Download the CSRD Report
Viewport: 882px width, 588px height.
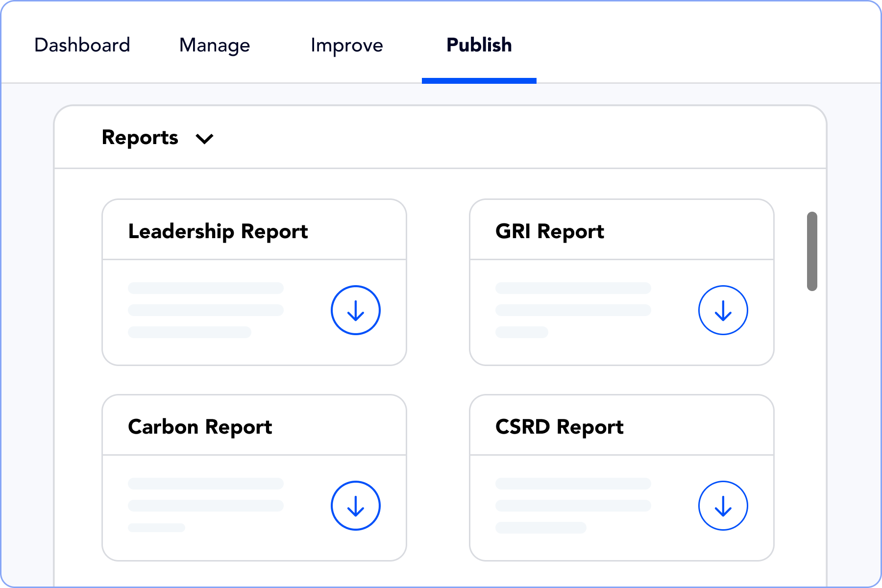tap(723, 506)
